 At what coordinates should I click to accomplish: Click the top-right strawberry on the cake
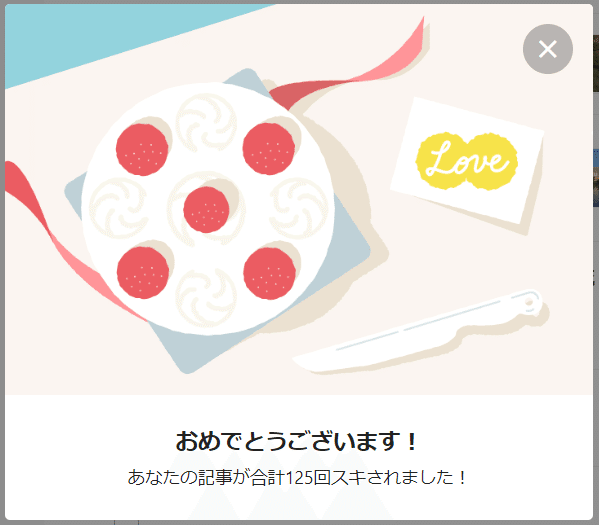coord(269,149)
